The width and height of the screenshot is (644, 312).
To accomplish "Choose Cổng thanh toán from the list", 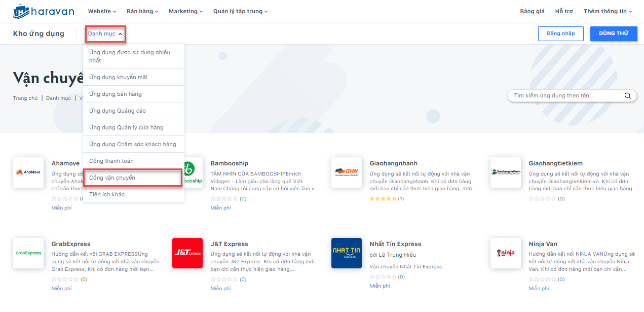I will 111,161.
